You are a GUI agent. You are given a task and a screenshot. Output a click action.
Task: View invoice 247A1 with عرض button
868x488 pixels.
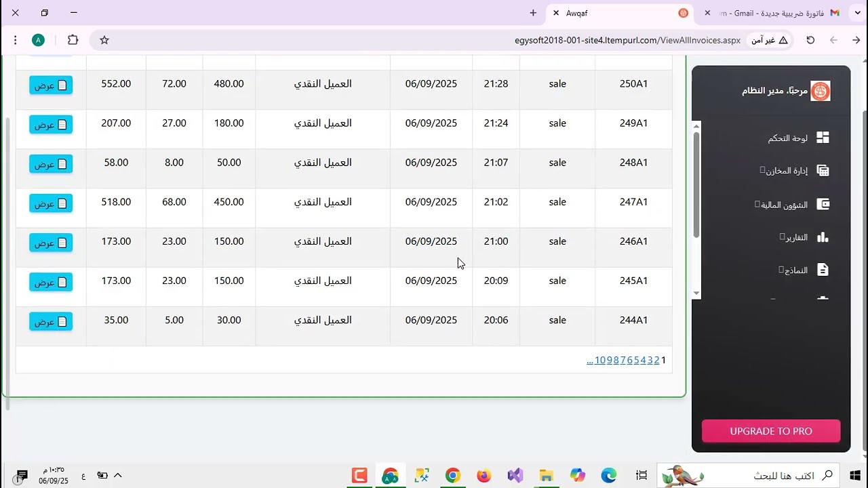[51, 203]
